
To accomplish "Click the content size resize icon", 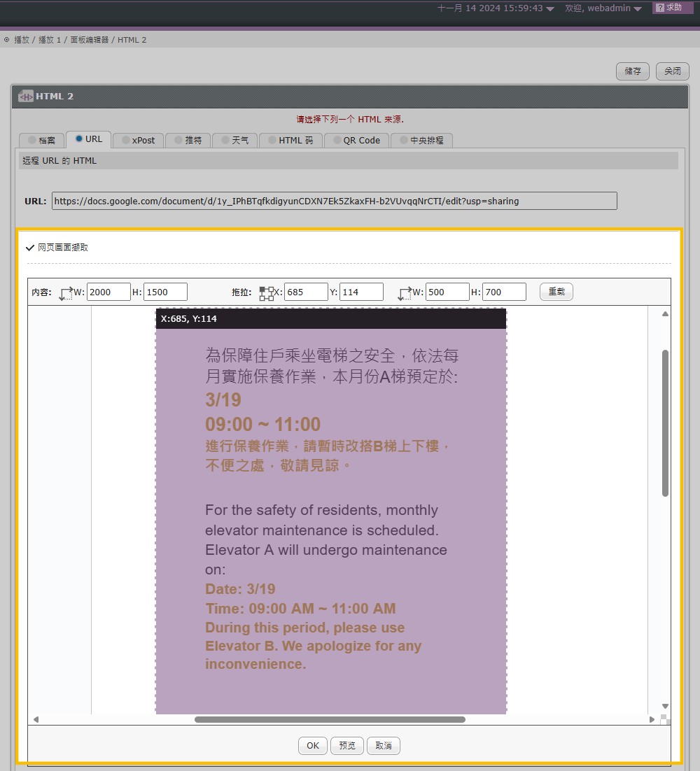I will (x=65, y=294).
